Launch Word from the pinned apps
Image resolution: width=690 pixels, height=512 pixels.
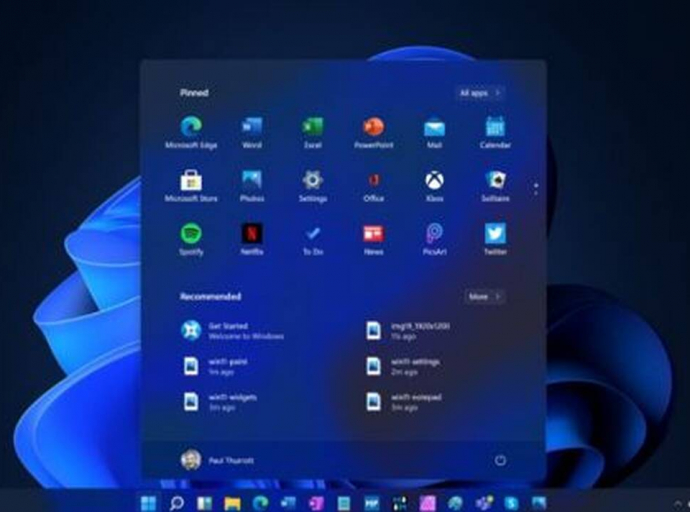coord(252,132)
